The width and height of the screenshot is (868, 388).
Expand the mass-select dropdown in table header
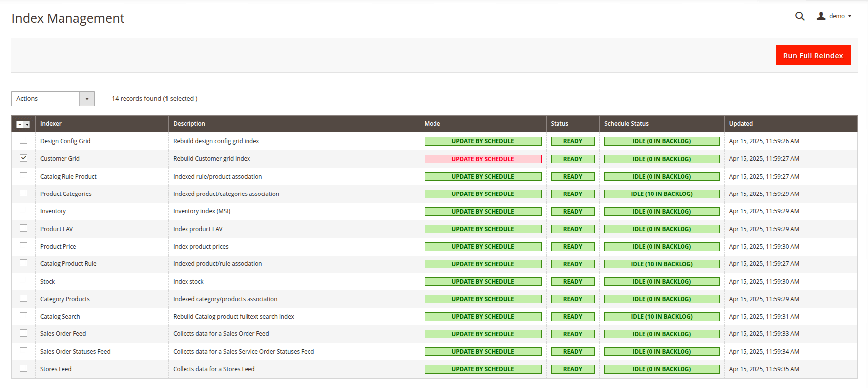pyautogui.click(x=27, y=125)
